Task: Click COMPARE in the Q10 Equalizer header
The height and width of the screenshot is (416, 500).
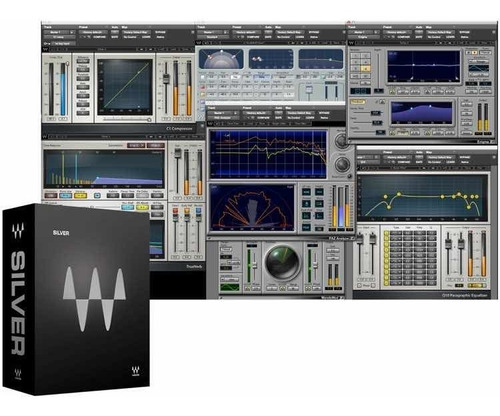Action: click(403, 162)
